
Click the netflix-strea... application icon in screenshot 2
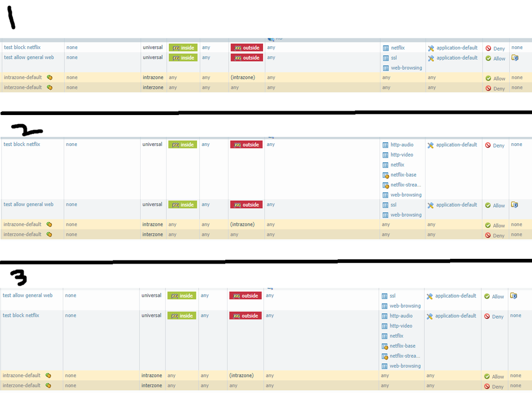pos(386,185)
